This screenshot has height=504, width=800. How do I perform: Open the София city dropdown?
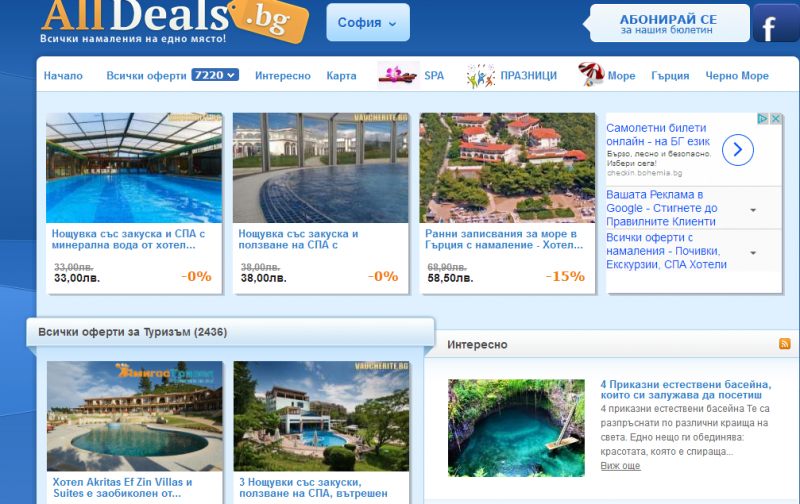click(x=368, y=22)
